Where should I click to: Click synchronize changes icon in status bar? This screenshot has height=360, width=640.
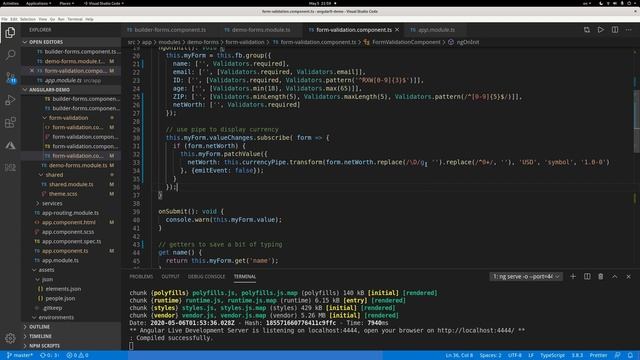[49, 355]
